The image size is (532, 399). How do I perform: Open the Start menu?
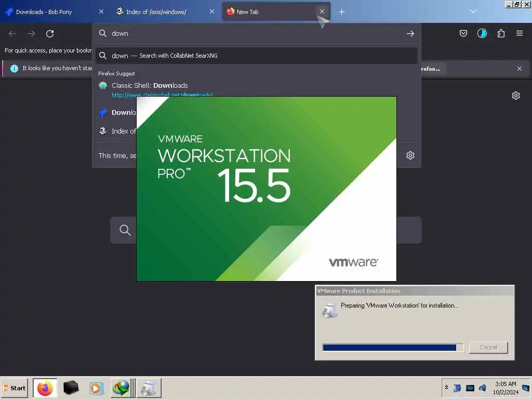[15, 388]
